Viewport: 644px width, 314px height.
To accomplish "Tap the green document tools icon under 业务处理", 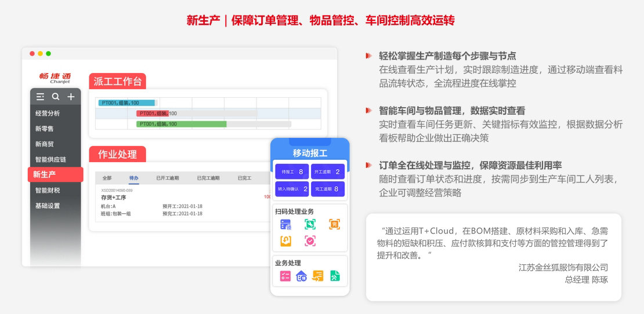I will tap(335, 276).
